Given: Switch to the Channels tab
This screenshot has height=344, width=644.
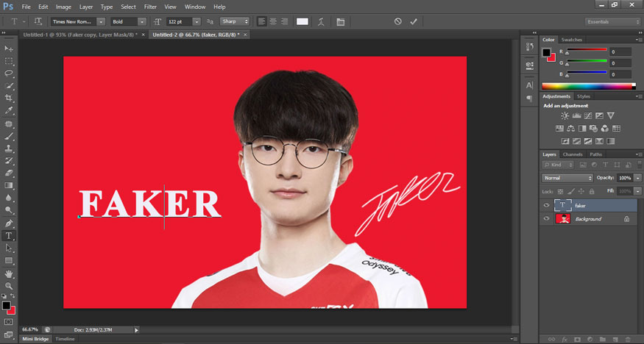Looking at the screenshot, I should [573, 154].
